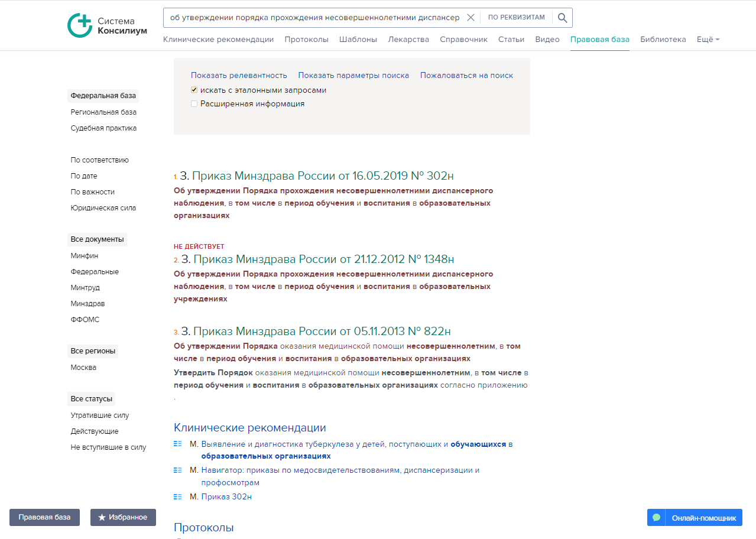756x539 pixels.
Task: Filter by Не вступившие в силу
Action: (108, 447)
